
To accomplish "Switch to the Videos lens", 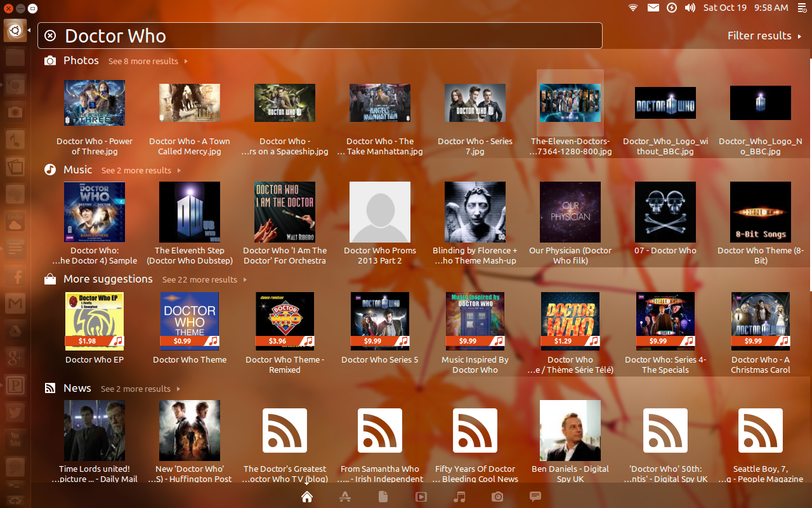I will [421, 497].
